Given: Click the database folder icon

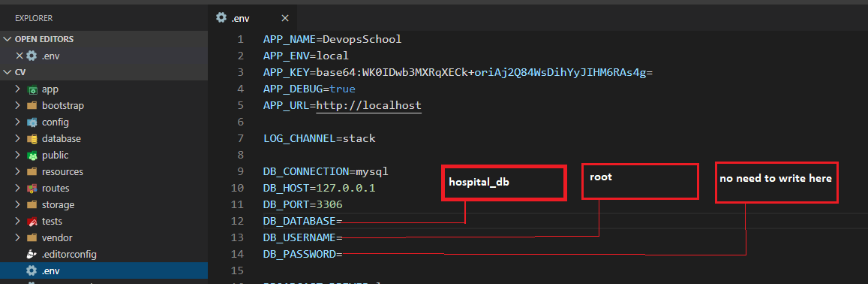Looking at the screenshot, I should pos(32,139).
